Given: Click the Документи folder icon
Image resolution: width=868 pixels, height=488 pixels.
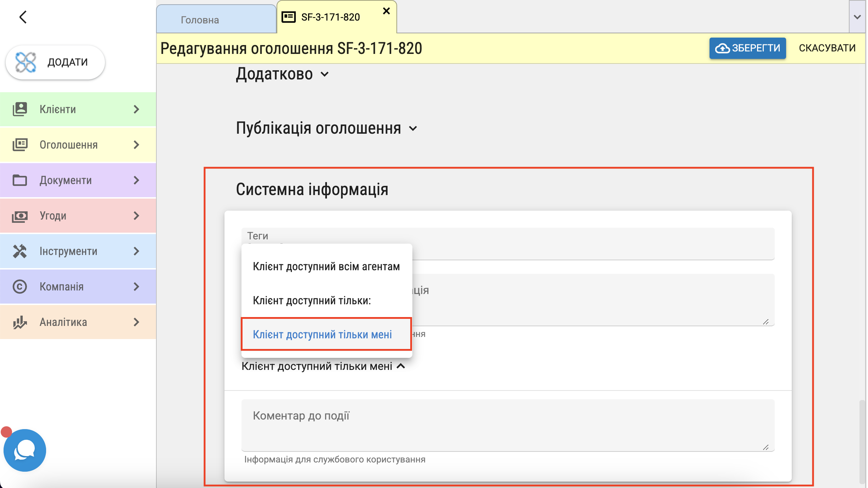Looking at the screenshot, I should (20, 180).
